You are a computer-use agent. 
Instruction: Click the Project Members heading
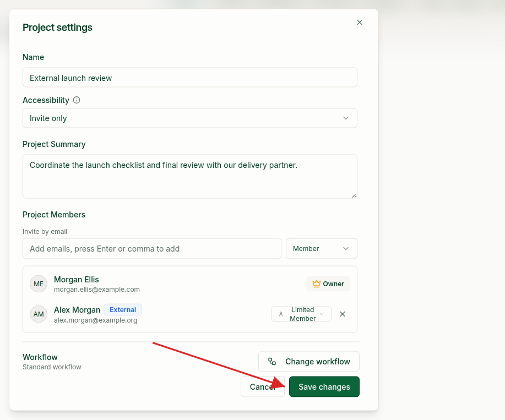(x=54, y=215)
